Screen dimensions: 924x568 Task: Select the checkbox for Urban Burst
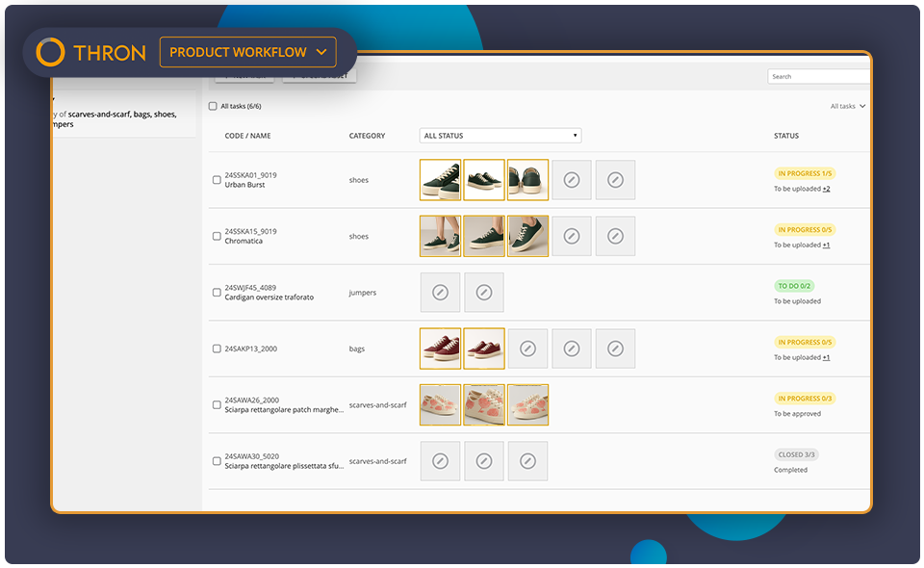(216, 178)
